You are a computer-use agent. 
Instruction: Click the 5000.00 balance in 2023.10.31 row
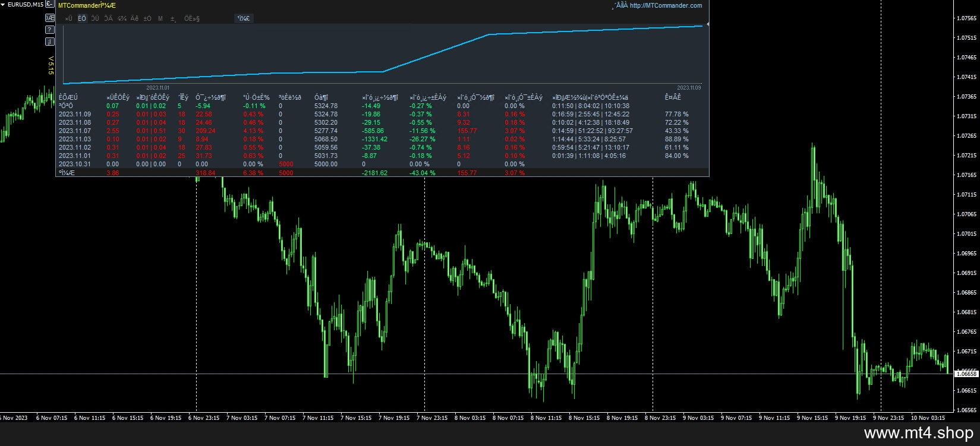click(x=326, y=164)
